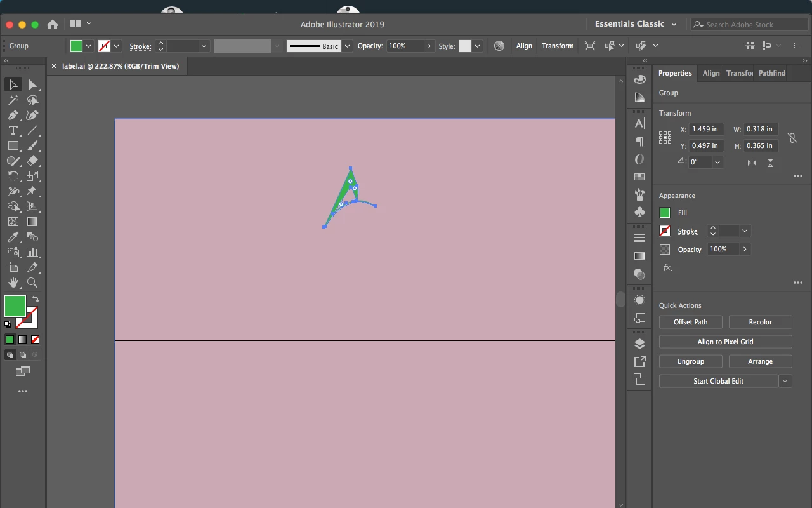Select the Mesh tool
The image size is (812, 508).
pyautogui.click(x=13, y=222)
